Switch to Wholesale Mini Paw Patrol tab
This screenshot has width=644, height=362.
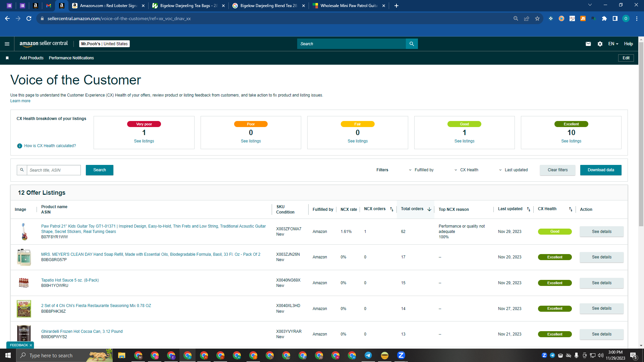[348, 6]
